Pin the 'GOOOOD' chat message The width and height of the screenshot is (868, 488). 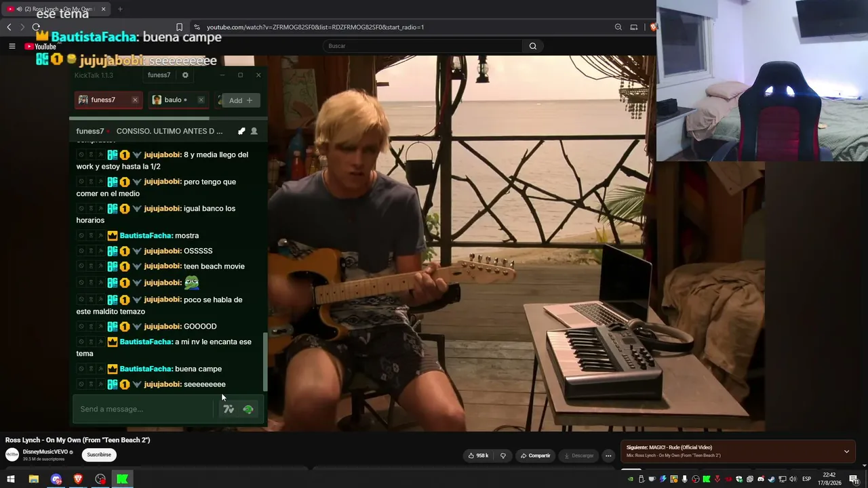(x=100, y=327)
